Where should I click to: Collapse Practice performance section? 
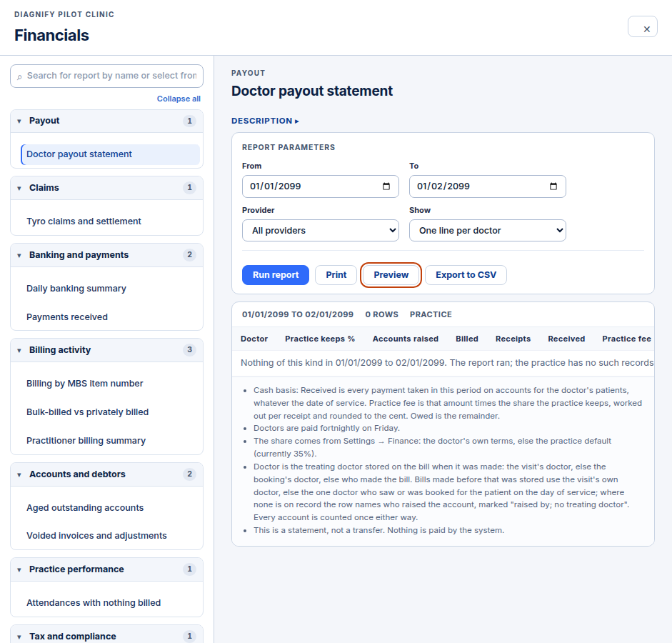[106, 569]
